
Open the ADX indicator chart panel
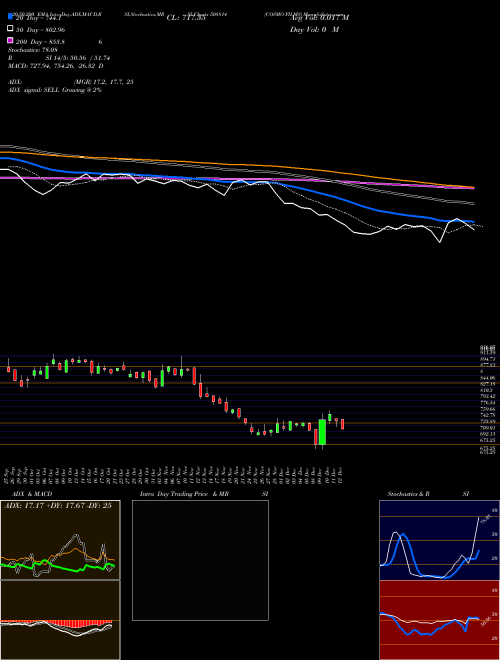click(60, 540)
